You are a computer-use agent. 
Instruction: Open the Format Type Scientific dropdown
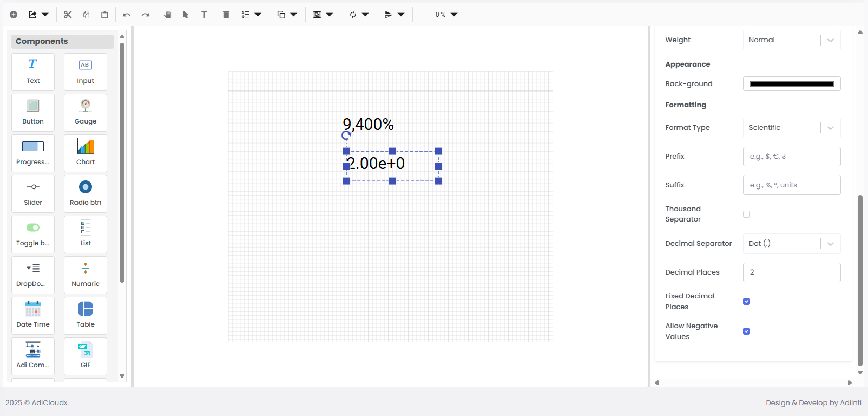pos(792,128)
